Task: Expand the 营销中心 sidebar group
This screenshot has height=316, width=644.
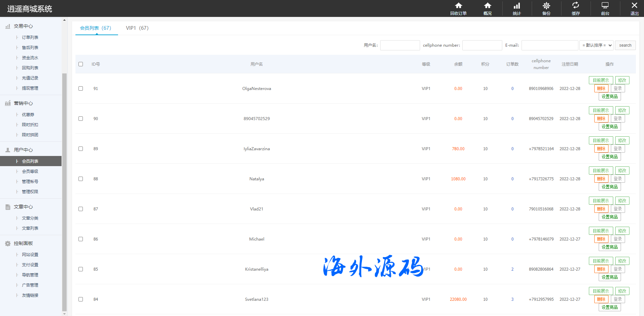Action: [x=23, y=104]
